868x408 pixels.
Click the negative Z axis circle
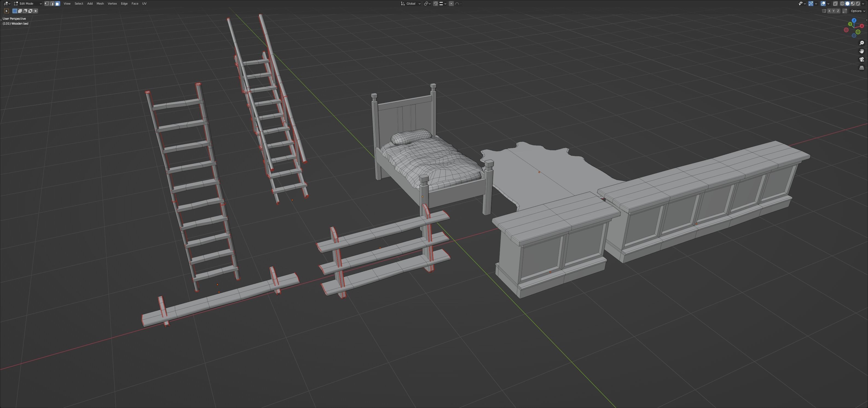(854, 36)
